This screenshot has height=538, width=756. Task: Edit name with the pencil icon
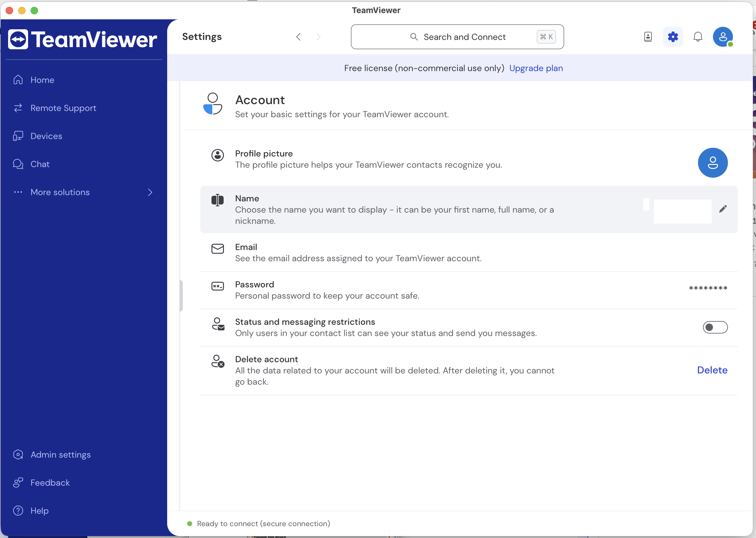point(723,209)
